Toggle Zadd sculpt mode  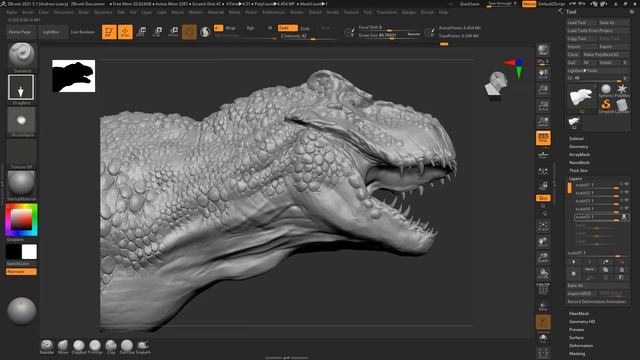[288, 28]
